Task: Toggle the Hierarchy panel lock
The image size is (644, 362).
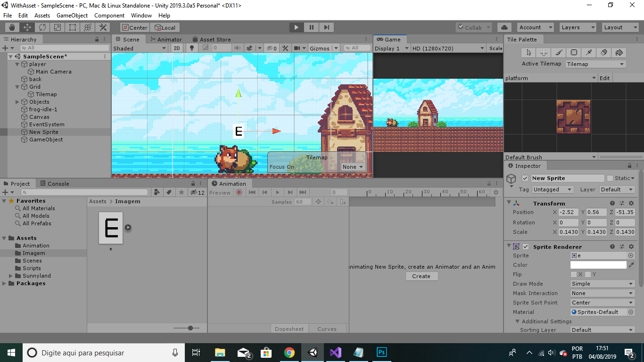Action: [97, 39]
